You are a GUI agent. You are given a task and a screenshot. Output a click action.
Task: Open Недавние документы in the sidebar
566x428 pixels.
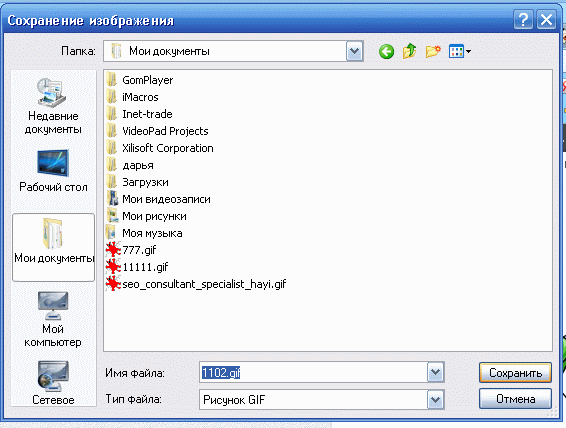click(x=53, y=106)
